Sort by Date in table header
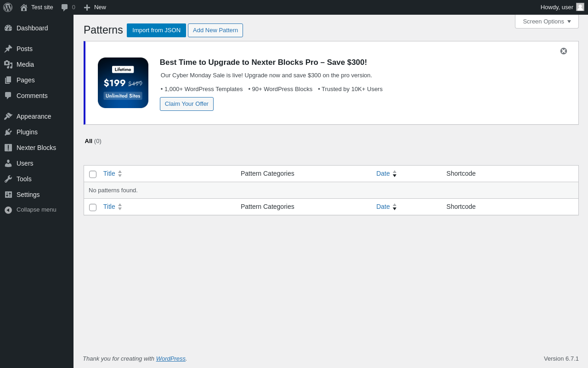This screenshot has height=368, width=588. click(383, 173)
